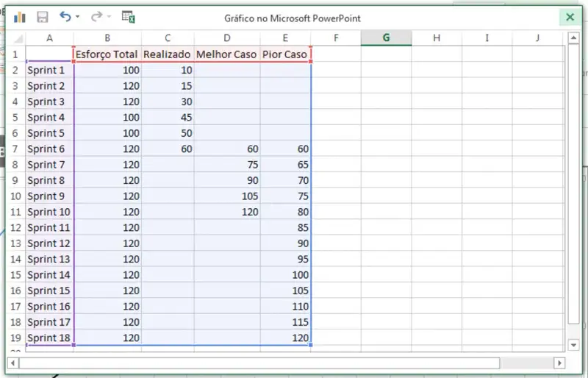Select row 1 header
Viewport: 588px width, 378px height.
point(15,54)
